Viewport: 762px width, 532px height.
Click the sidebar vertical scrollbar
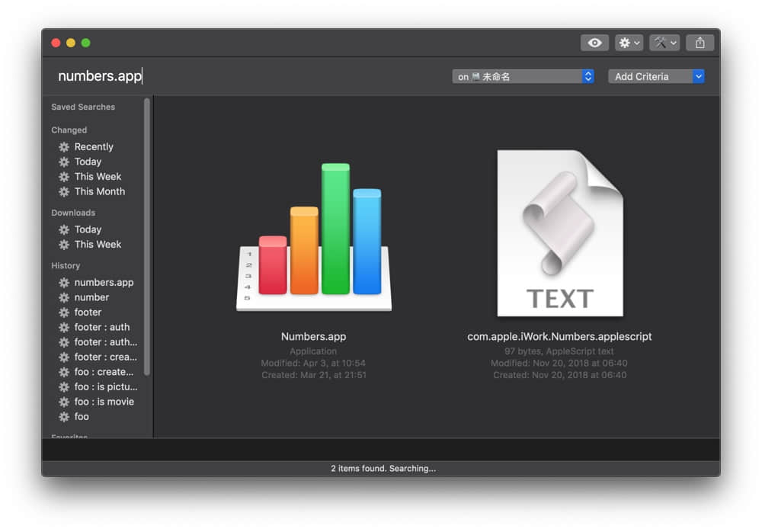click(x=147, y=236)
